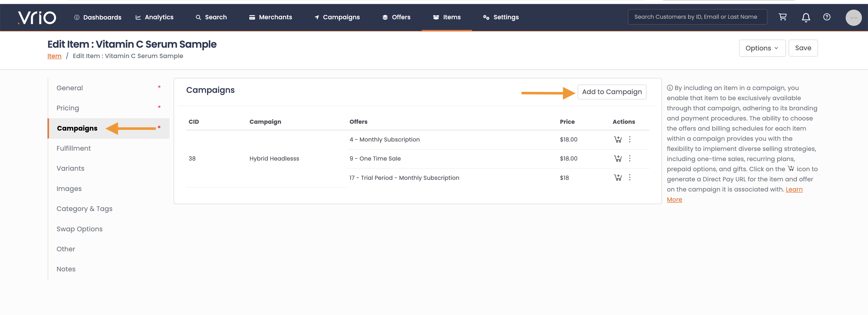Open the Search menu item
868x315 pixels.
pyautogui.click(x=211, y=17)
